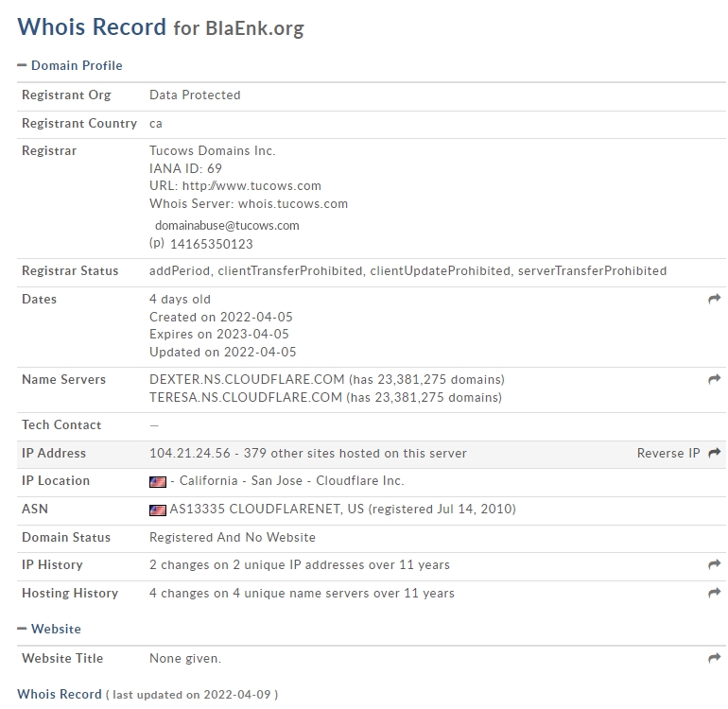
Task: Click the domainabuse@tucows.com email address
Action: coord(227,226)
